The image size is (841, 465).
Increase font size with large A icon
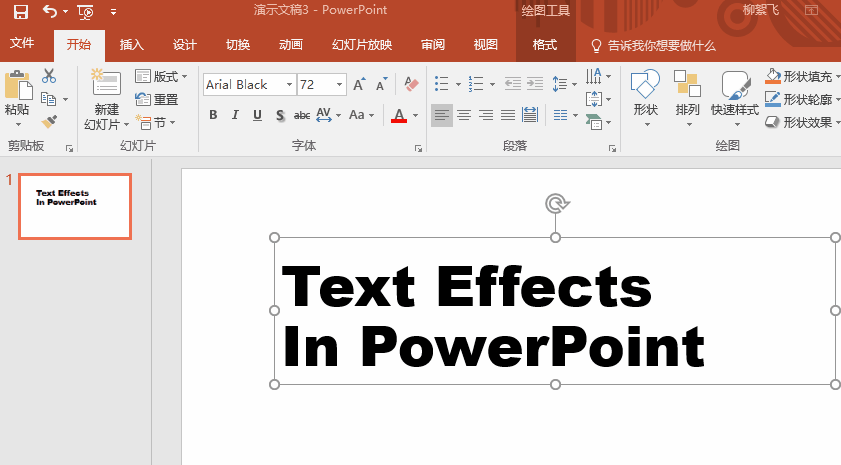(359, 84)
